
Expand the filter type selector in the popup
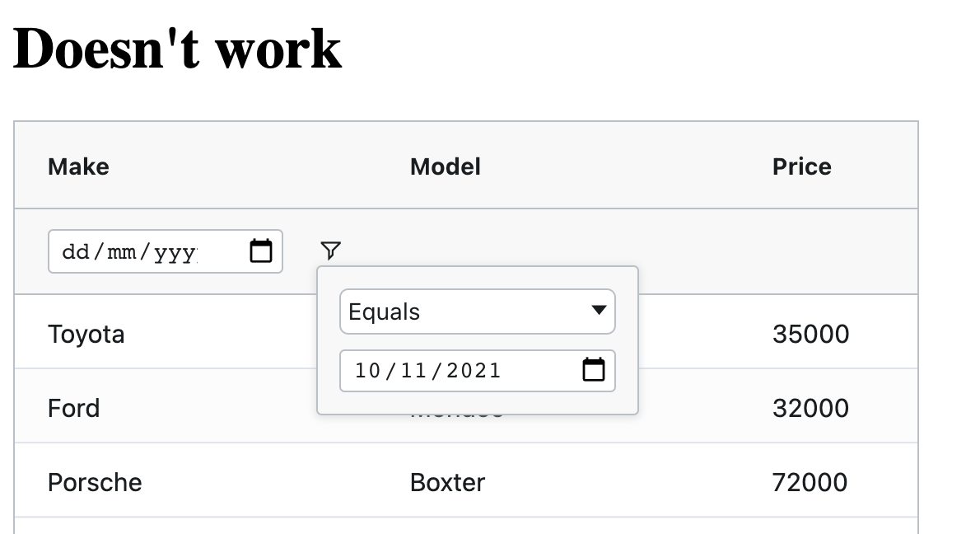(x=478, y=311)
